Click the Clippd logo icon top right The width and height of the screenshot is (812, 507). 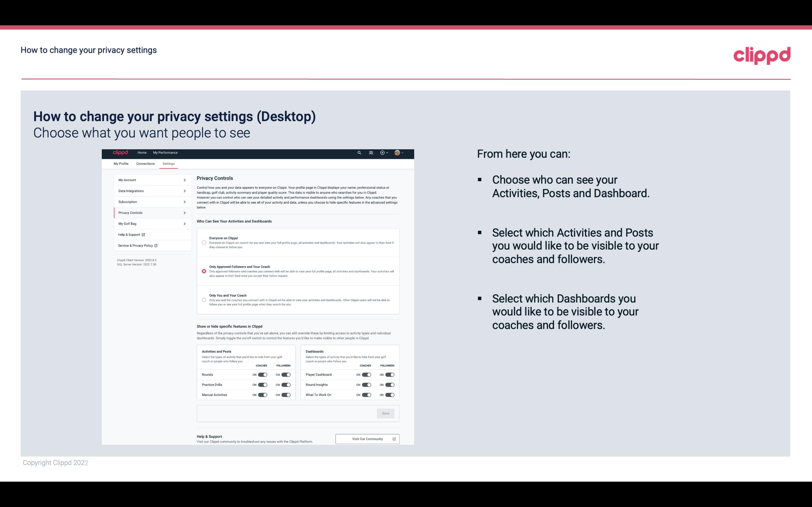pos(762,55)
